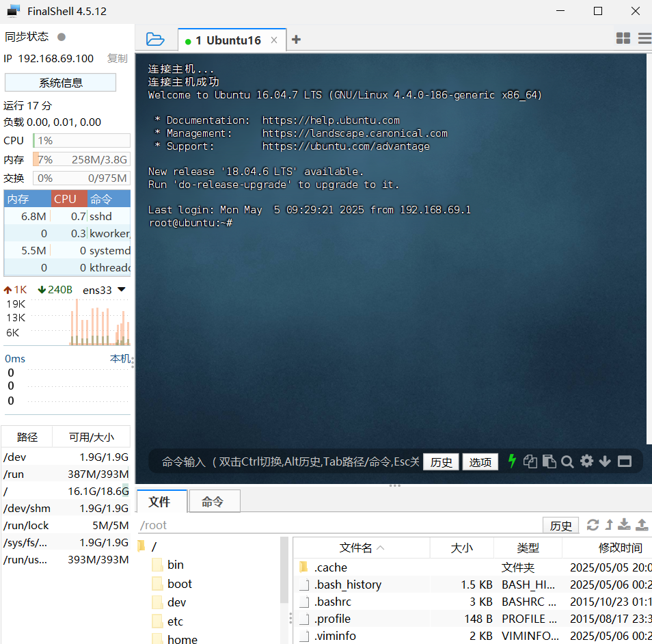652x644 pixels.
Task: Sort processes by 内存 column
Action: [27, 199]
